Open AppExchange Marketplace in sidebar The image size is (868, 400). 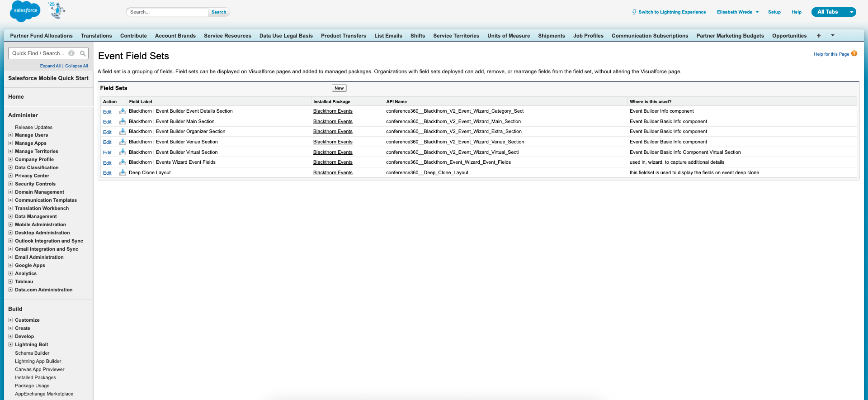(x=44, y=394)
